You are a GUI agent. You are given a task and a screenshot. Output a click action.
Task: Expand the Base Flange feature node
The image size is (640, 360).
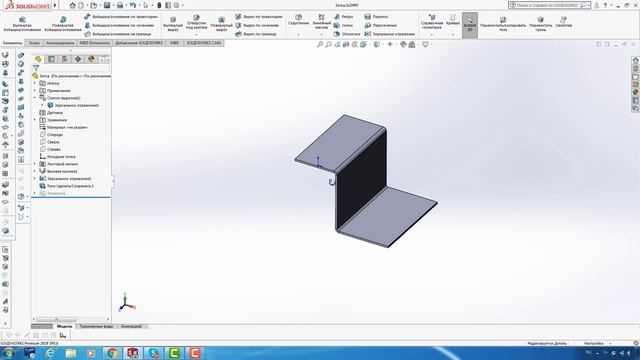pos(35,171)
